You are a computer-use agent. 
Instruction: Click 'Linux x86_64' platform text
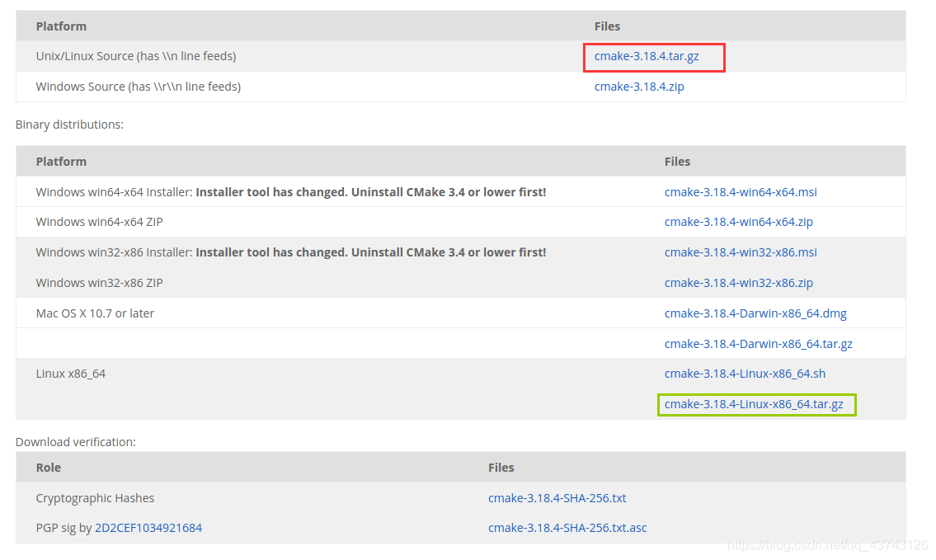70,374
